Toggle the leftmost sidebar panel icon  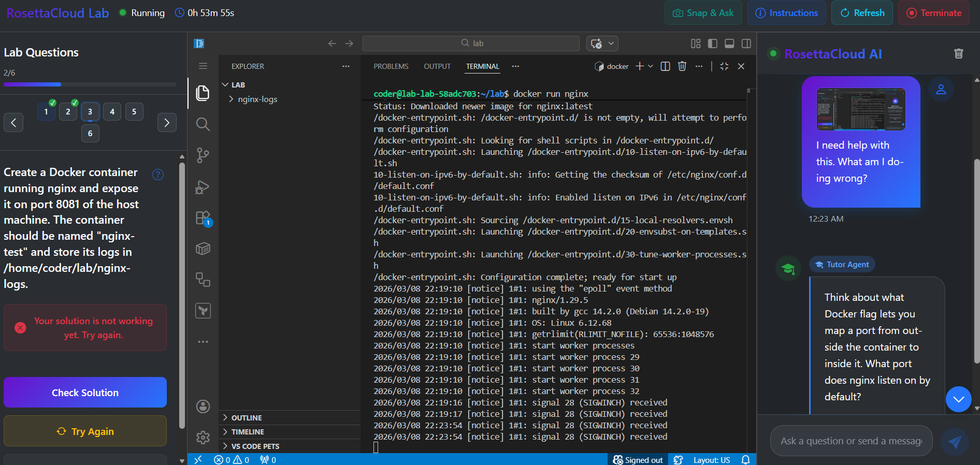coord(199,43)
